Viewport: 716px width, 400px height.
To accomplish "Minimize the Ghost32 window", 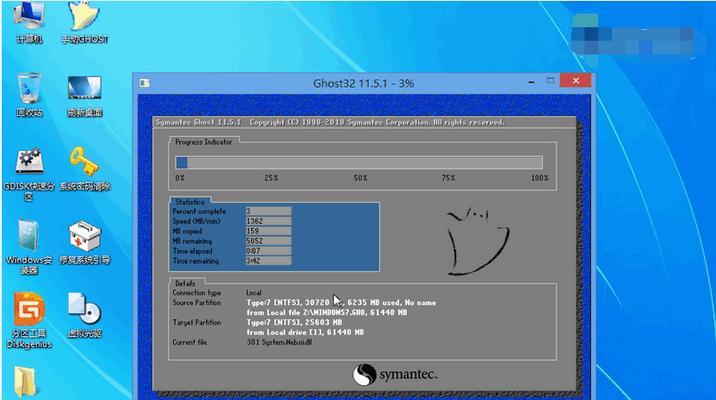I will [532, 82].
